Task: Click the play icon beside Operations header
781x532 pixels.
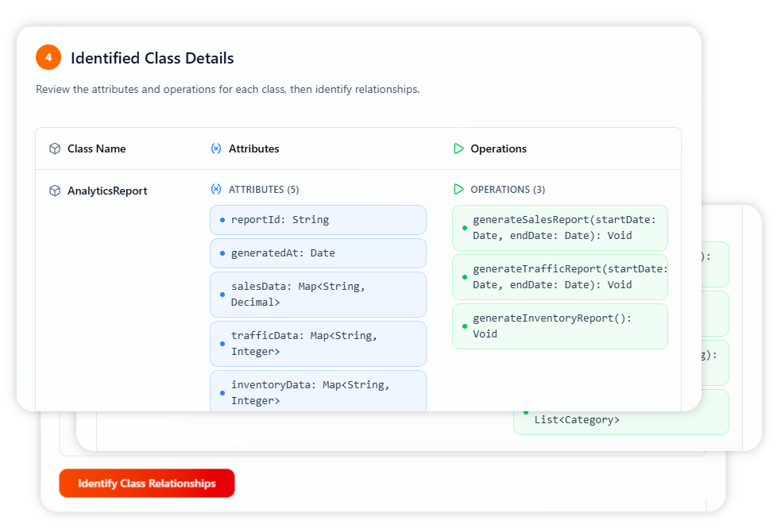Action: pos(458,148)
